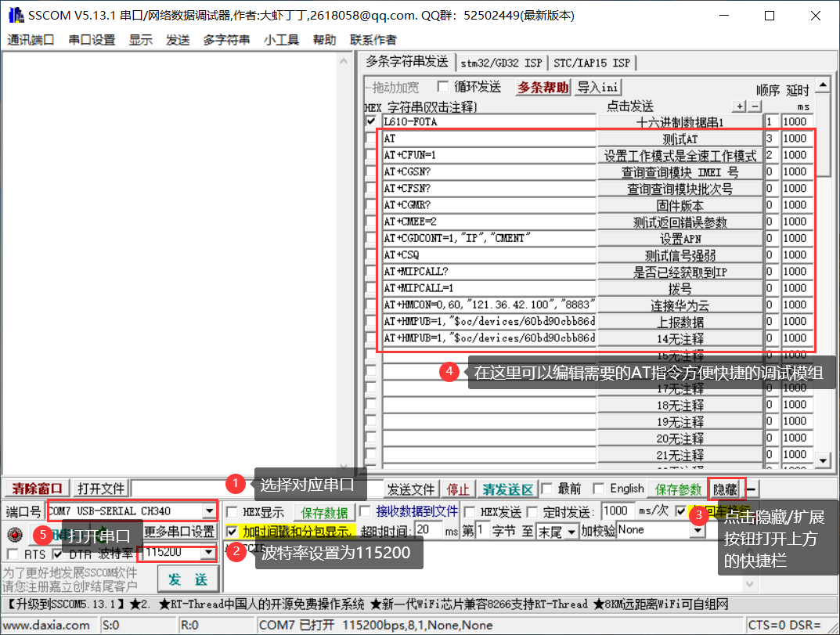Click the 设置APN send button
Screen dimensions: 840x635
[680, 239]
